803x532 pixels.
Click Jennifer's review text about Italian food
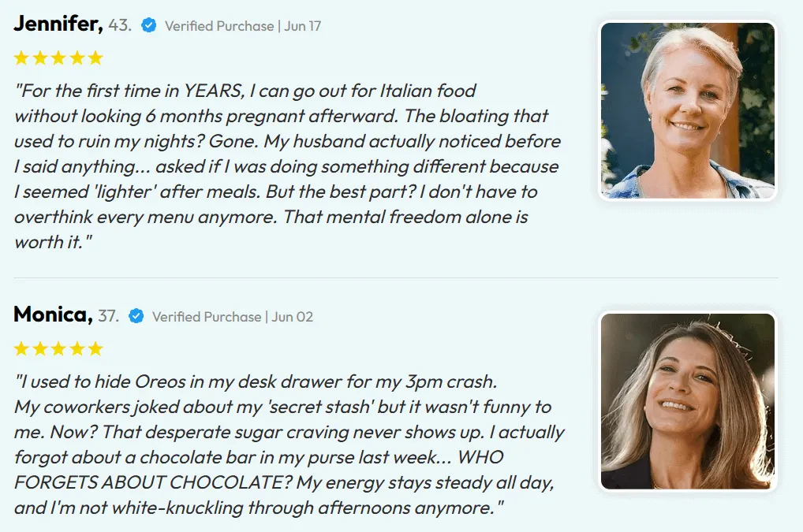pos(287,166)
